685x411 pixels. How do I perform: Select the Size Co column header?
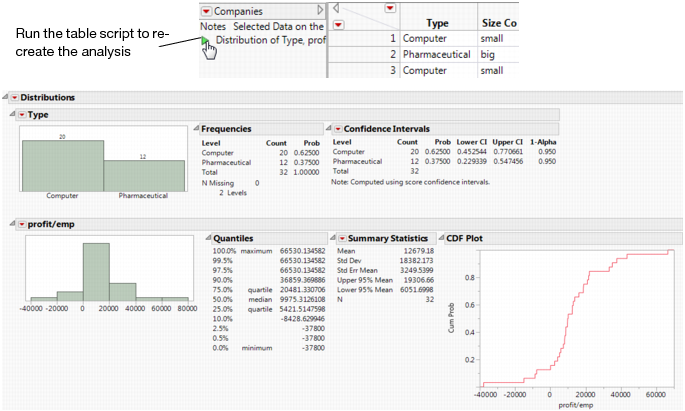[498, 22]
